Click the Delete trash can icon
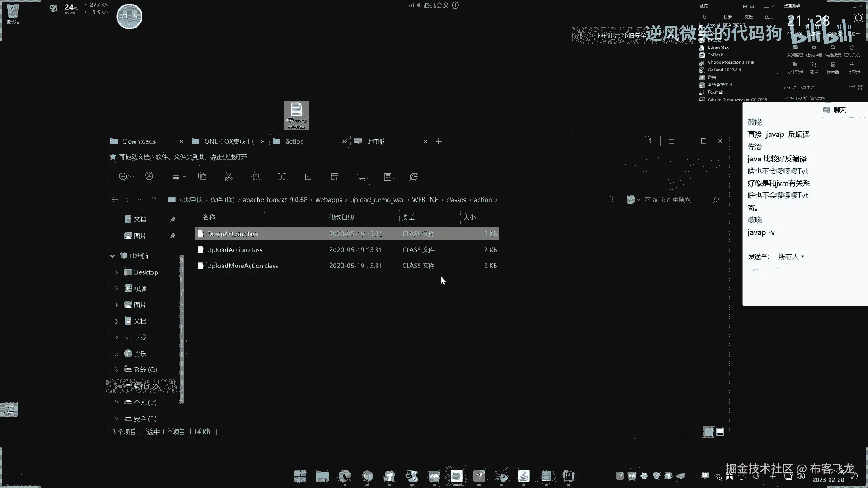 point(308,177)
